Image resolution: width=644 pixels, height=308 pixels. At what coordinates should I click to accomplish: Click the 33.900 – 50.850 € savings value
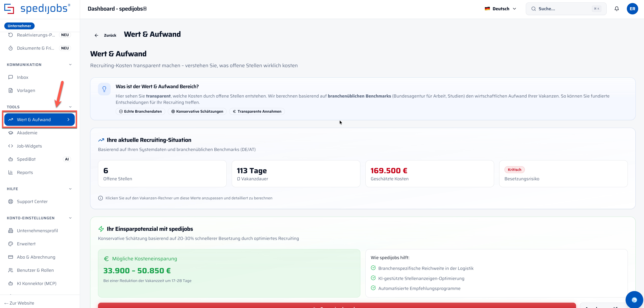pos(137,271)
